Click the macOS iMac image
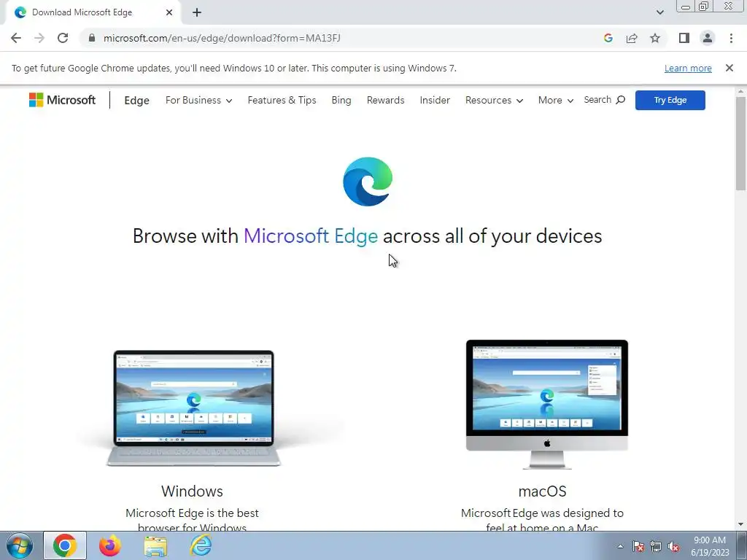Viewport: 747px width, 560px height. tap(547, 404)
